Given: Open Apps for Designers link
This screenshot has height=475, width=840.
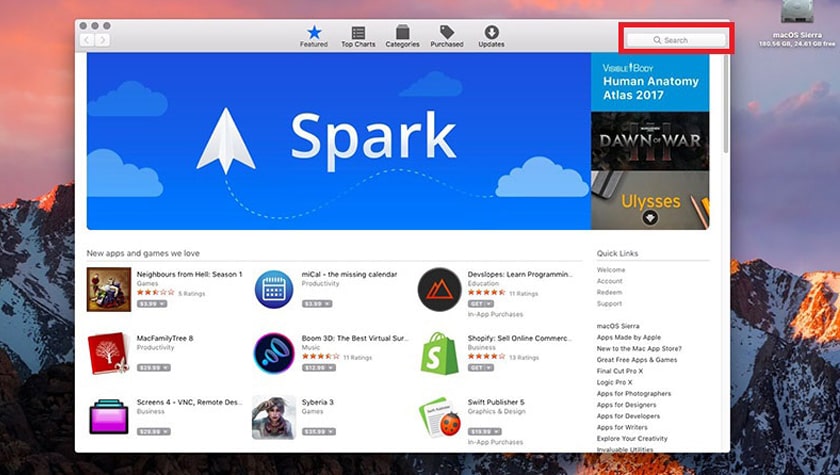Looking at the screenshot, I should 626,405.
